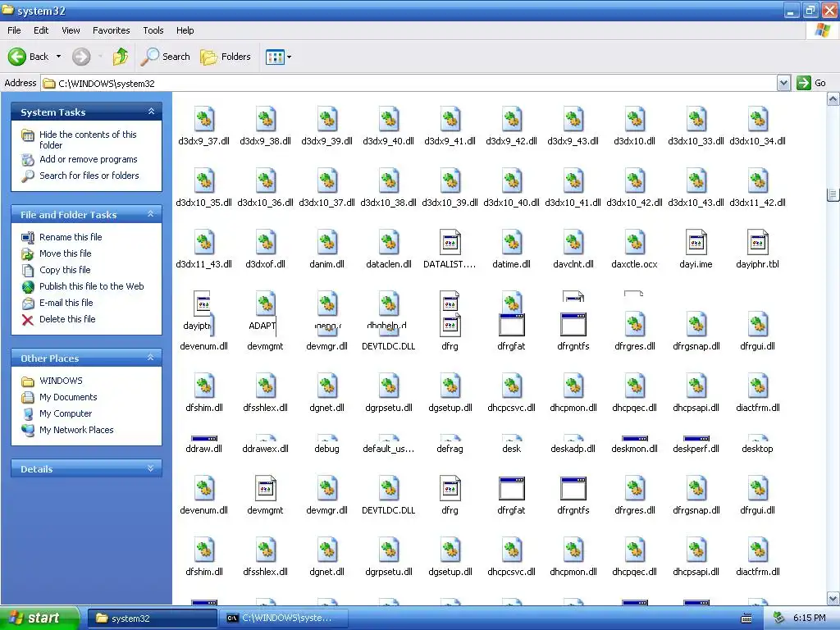This screenshot has height=630, width=840.
Task: Select the DATALIST file icon
Action: 450,242
